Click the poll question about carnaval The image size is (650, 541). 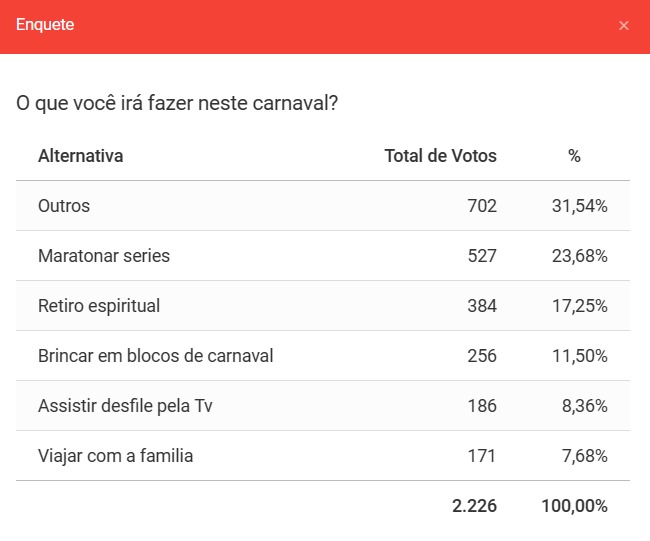(176, 104)
